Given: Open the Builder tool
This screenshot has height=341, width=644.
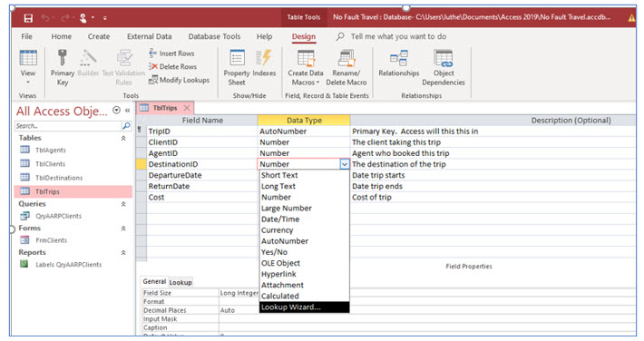Looking at the screenshot, I should (x=88, y=63).
